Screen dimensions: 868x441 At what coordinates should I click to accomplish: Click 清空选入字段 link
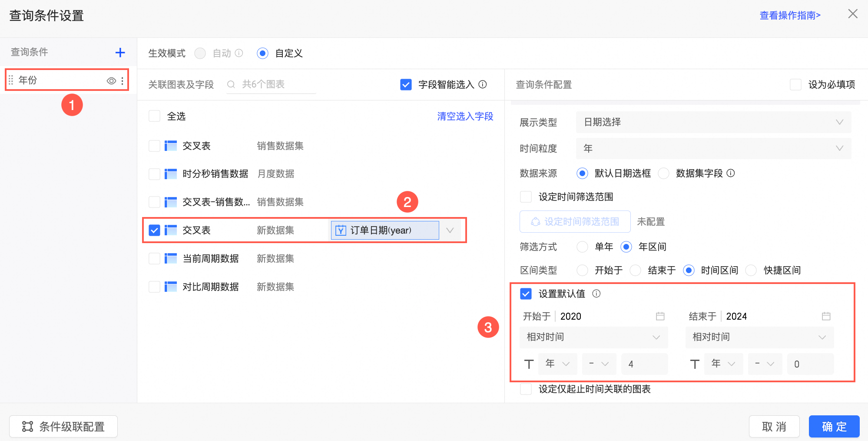point(465,116)
